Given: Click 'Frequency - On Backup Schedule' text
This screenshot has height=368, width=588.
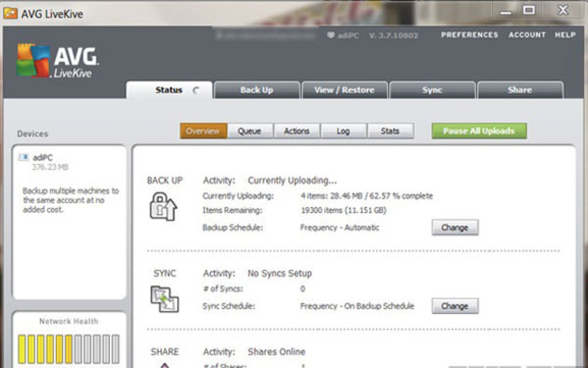Looking at the screenshot, I should point(357,306).
